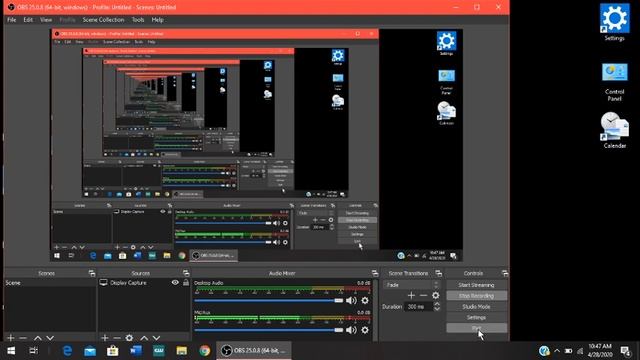The width and height of the screenshot is (640, 360).
Task: Open Microsoft Word from the taskbar
Action: tap(136, 351)
